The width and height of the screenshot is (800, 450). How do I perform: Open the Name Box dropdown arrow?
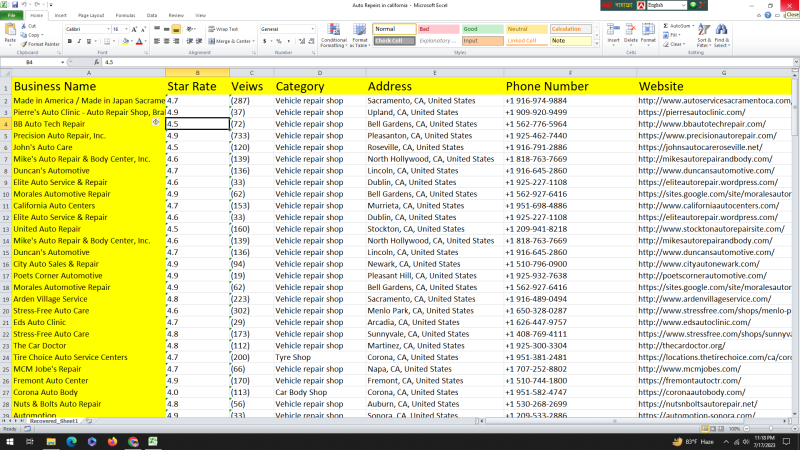point(62,62)
